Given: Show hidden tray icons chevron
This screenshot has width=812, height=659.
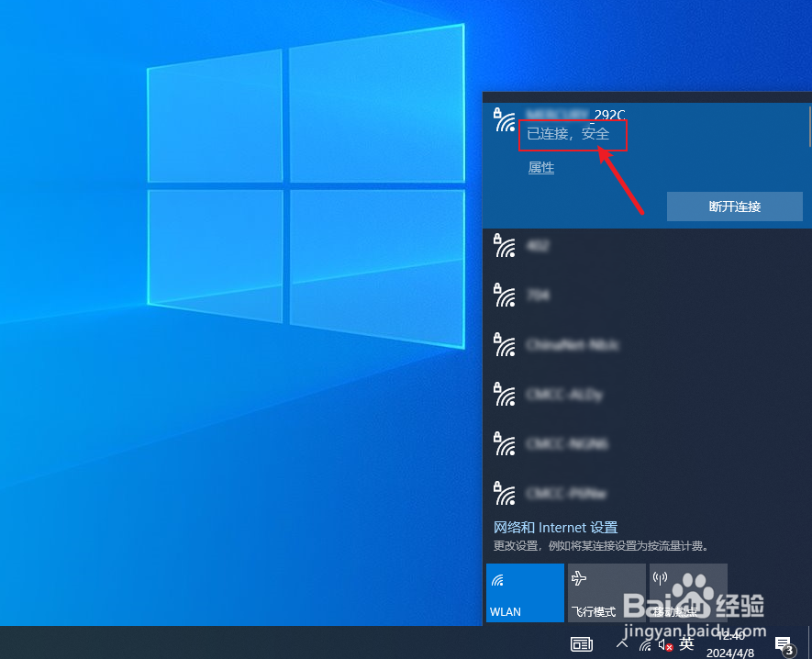Looking at the screenshot, I should [622, 644].
